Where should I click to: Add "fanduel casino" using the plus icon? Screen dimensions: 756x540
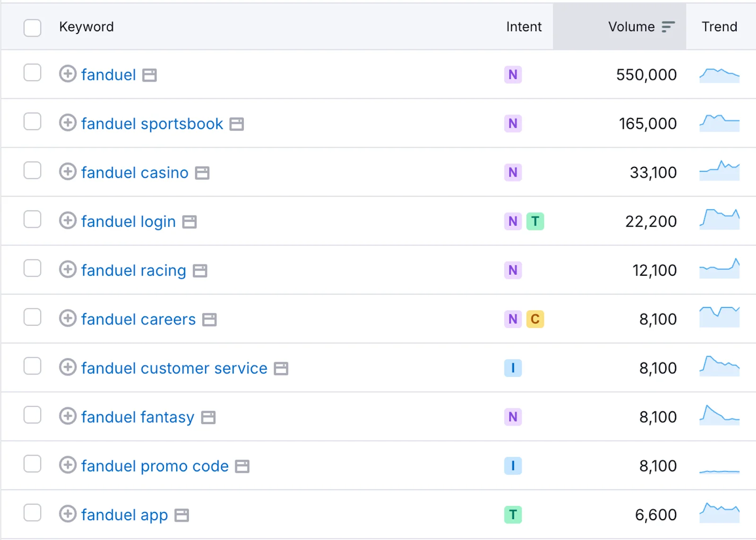tap(68, 173)
